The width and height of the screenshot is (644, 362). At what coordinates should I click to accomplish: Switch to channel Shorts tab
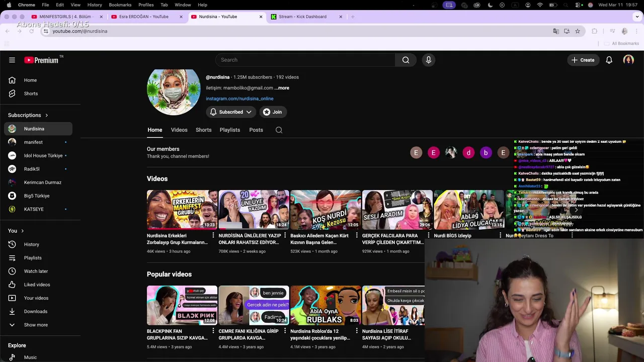tap(203, 130)
